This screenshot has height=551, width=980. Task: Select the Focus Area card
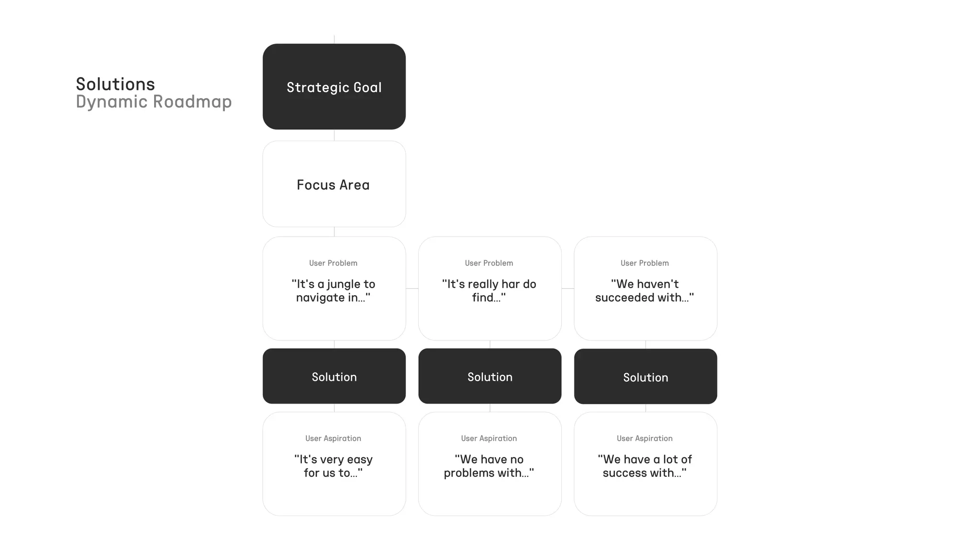click(x=334, y=184)
